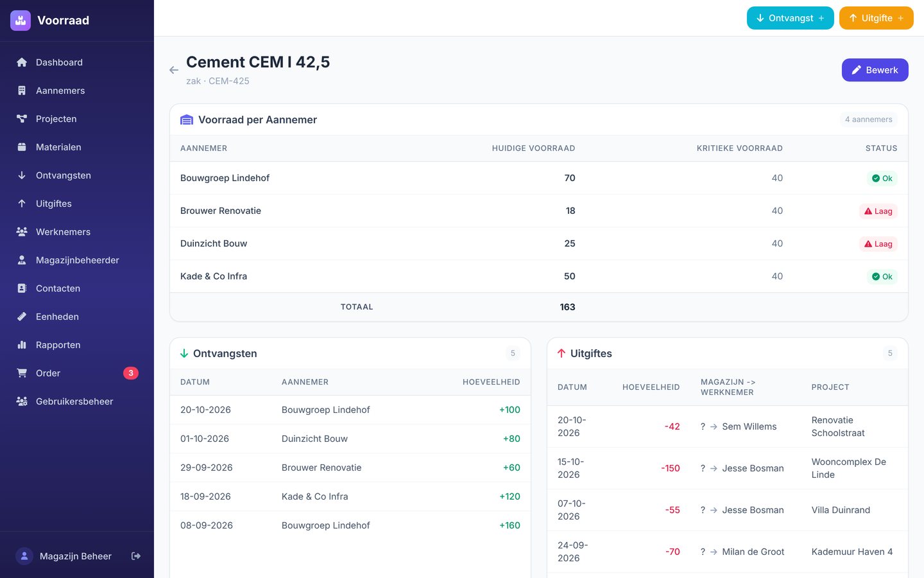Click the back arrow beside Cement title
Viewport: 924px width, 578px height.
(174, 70)
